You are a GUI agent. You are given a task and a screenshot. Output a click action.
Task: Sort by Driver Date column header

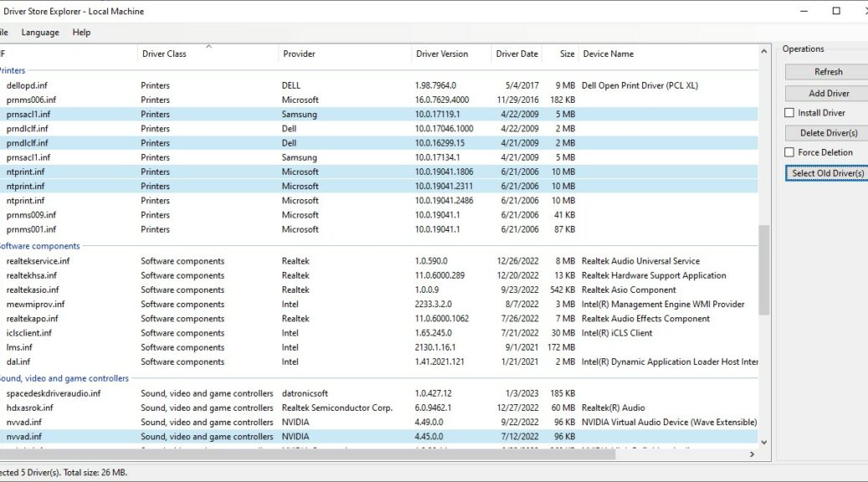pyautogui.click(x=517, y=54)
